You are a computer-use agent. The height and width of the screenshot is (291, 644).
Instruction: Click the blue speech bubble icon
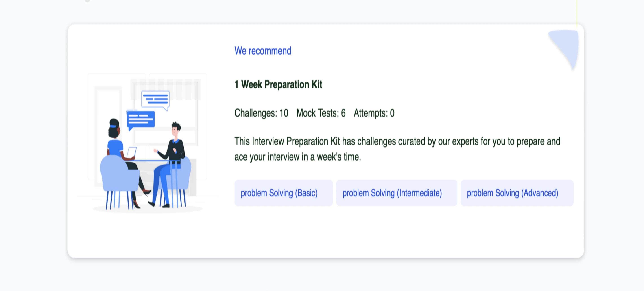point(140,120)
